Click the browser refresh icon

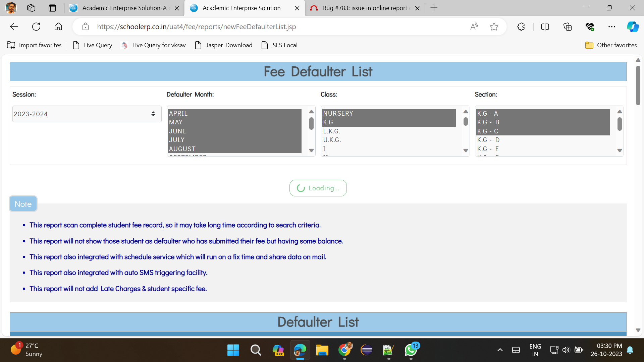point(36,27)
